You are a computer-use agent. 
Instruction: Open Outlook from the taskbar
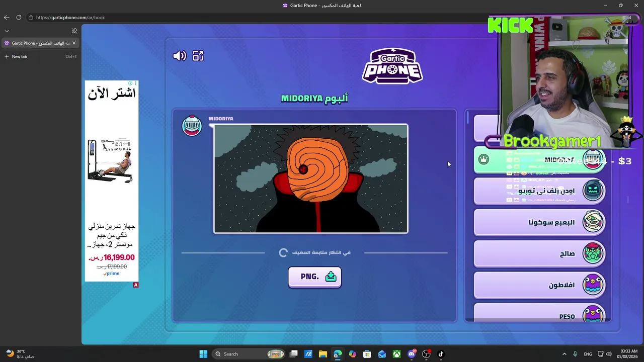coord(382,354)
